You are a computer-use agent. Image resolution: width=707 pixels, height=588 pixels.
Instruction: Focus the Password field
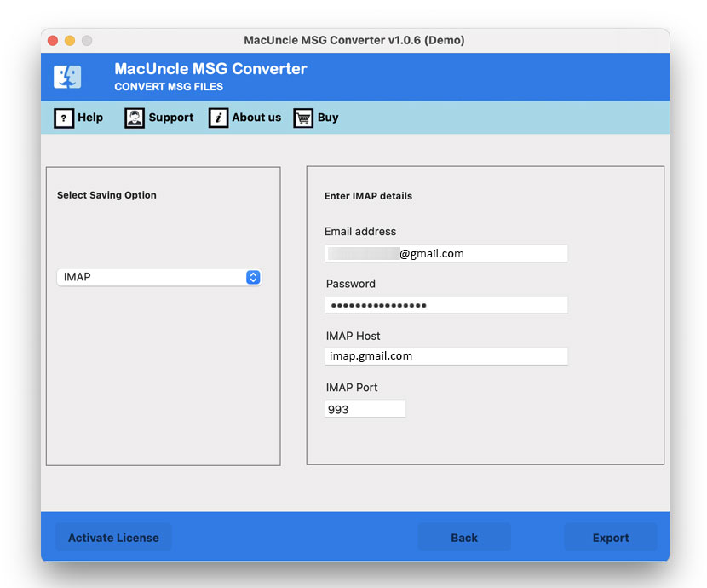pyautogui.click(x=445, y=304)
